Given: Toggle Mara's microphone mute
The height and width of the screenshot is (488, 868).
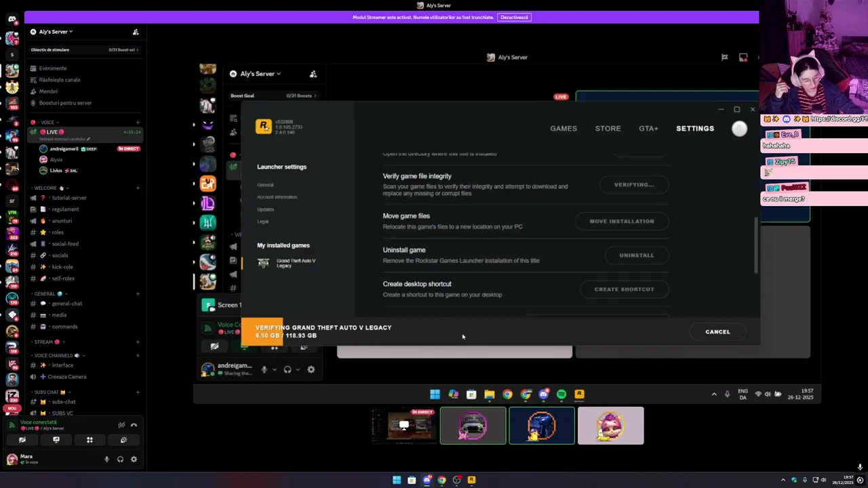Looking at the screenshot, I should [106, 460].
